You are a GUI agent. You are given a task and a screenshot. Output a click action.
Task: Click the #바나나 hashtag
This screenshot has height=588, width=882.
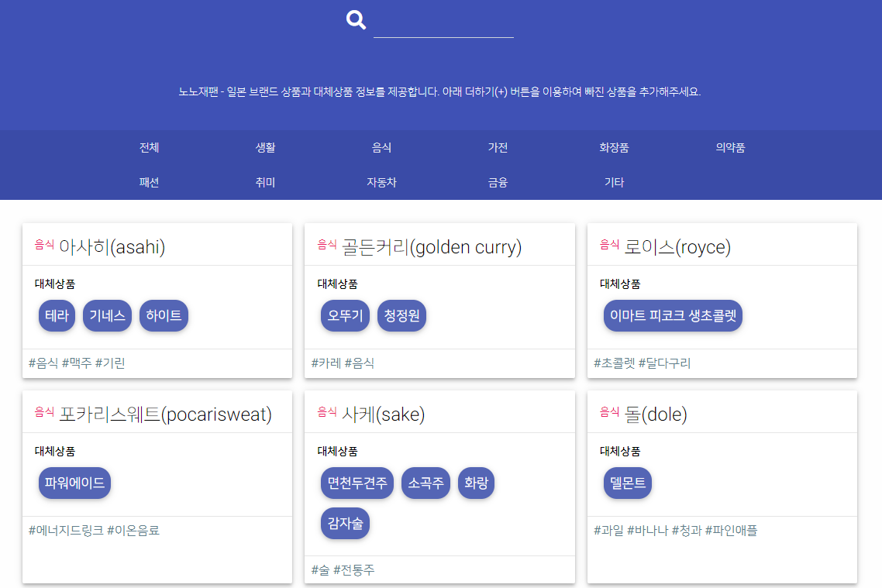click(x=647, y=530)
